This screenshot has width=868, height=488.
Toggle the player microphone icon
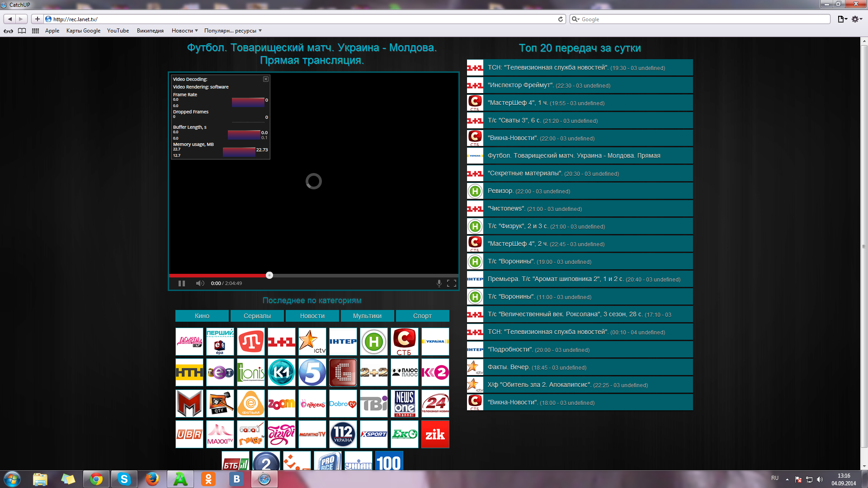coord(439,283)
